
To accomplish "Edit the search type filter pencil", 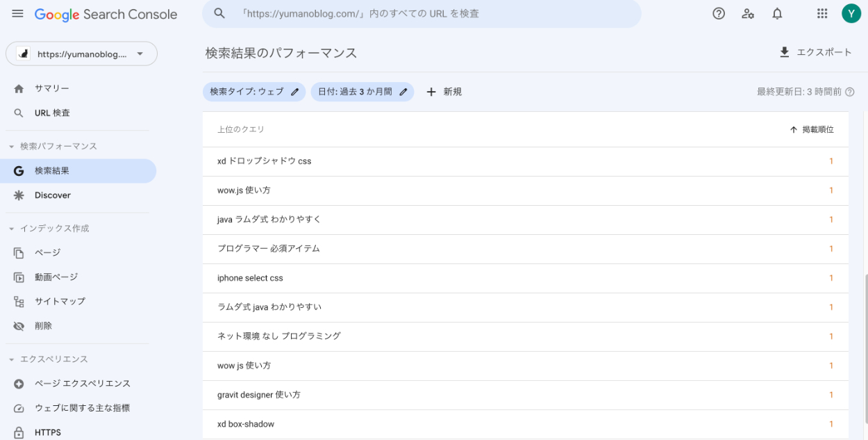I will click(295, 92).
